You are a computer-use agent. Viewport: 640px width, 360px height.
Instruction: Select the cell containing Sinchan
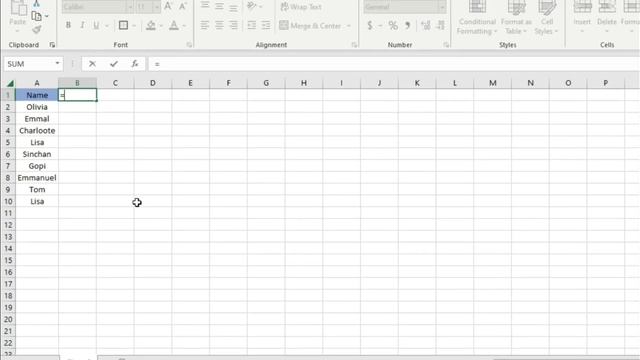pyautogui.click(x=37, y=154)
